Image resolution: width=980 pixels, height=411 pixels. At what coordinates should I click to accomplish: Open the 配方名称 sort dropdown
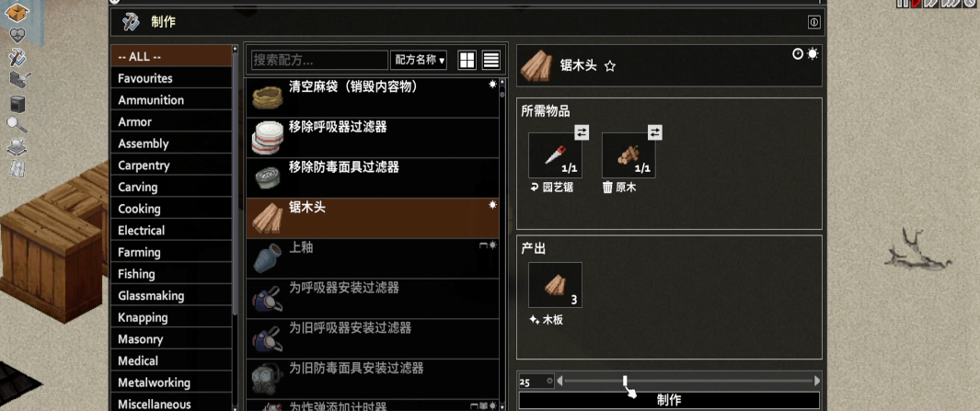[x=419, y=60]
